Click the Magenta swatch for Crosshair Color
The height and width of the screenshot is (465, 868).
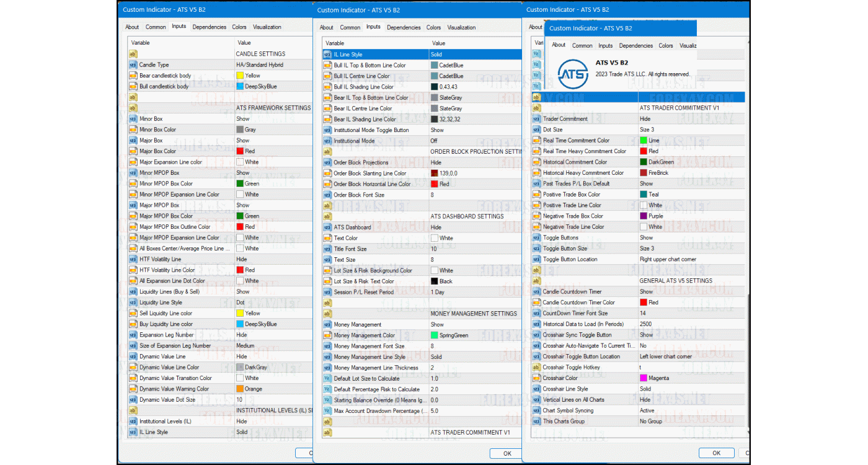[x=644, y=378]
